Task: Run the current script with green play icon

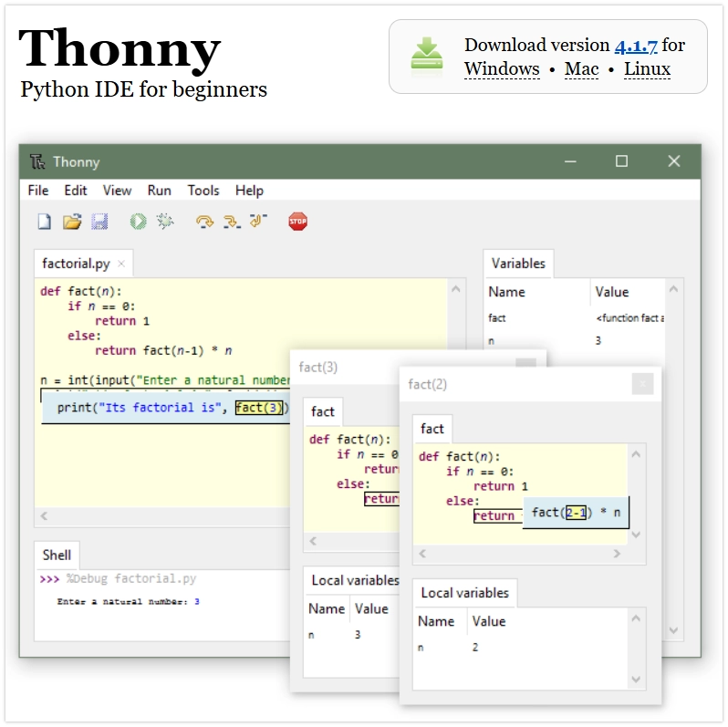Action: point(138,222)
